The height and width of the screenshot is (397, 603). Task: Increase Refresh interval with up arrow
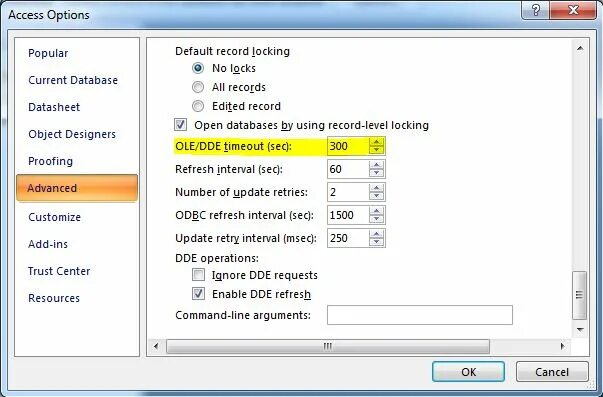pos(376,165)
